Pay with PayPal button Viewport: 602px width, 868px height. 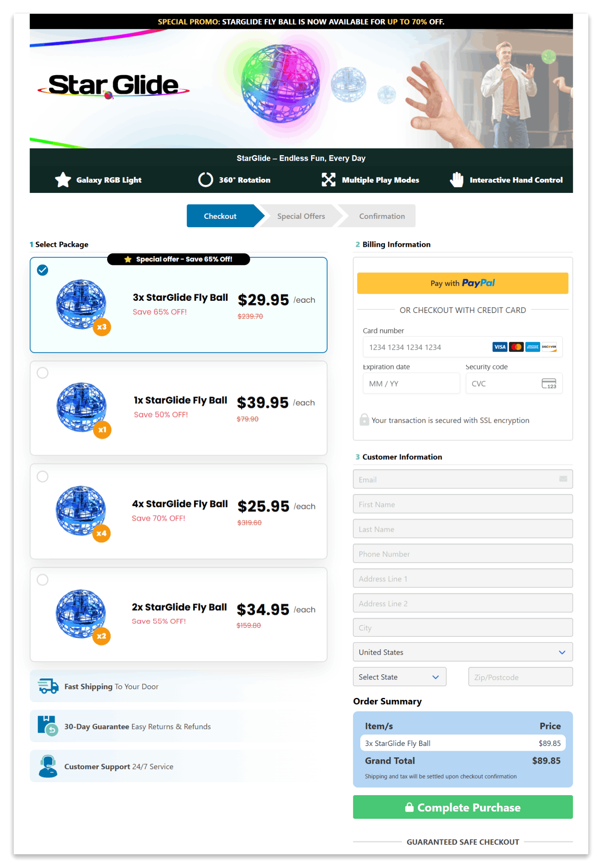point(463,283)
